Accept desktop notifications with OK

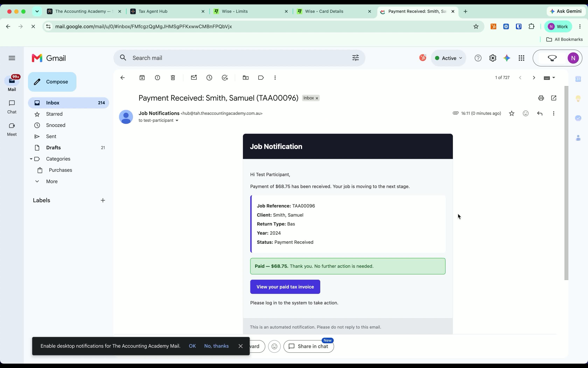click(192, 346)
